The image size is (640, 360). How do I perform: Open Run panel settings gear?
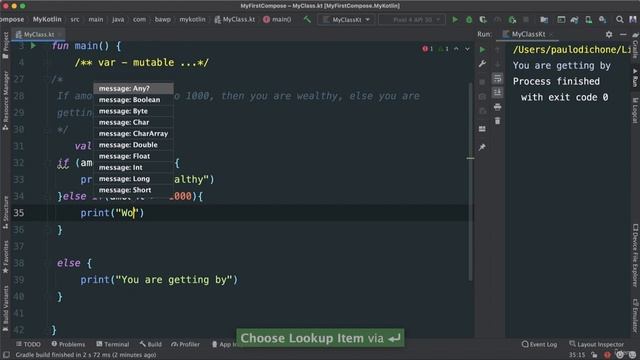click(609, 34)
